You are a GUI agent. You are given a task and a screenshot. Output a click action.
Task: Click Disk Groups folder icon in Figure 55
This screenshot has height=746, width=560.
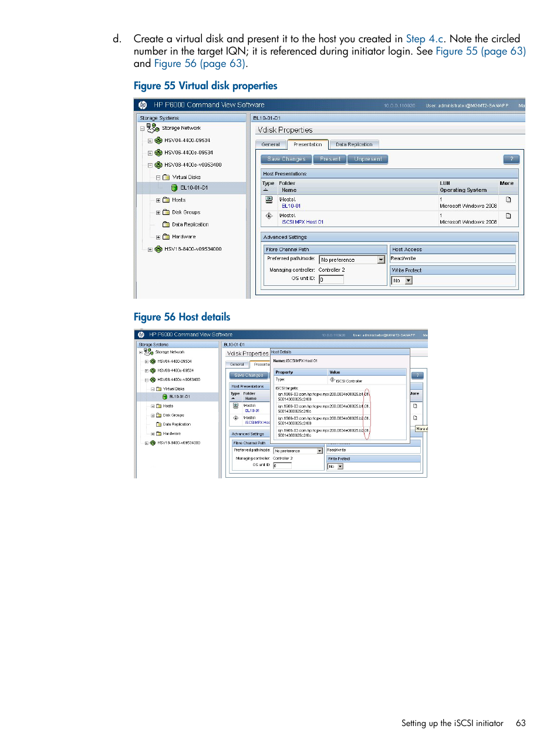[166, 212]
